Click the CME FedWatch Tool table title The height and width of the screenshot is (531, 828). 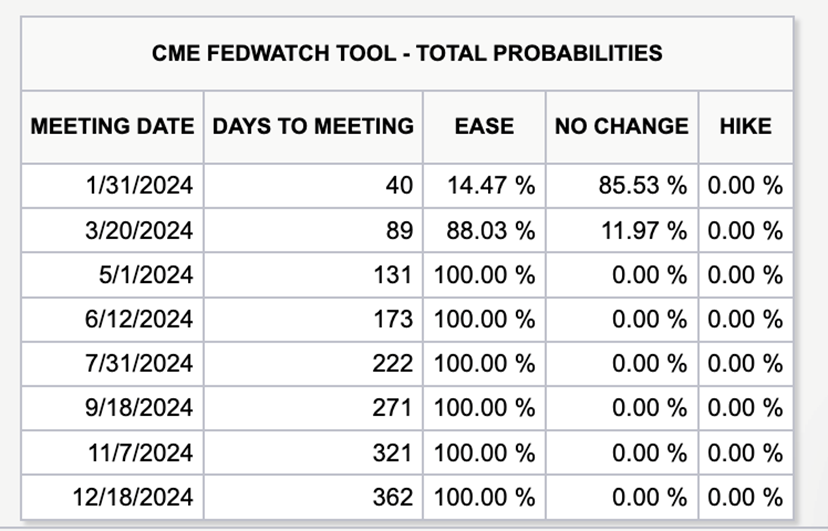[407, 54]
